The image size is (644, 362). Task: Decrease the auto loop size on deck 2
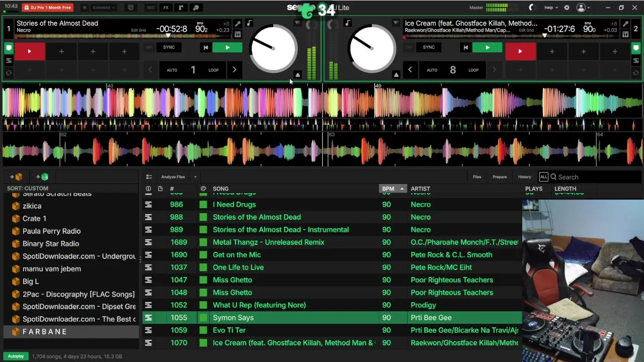pos(410,70)
